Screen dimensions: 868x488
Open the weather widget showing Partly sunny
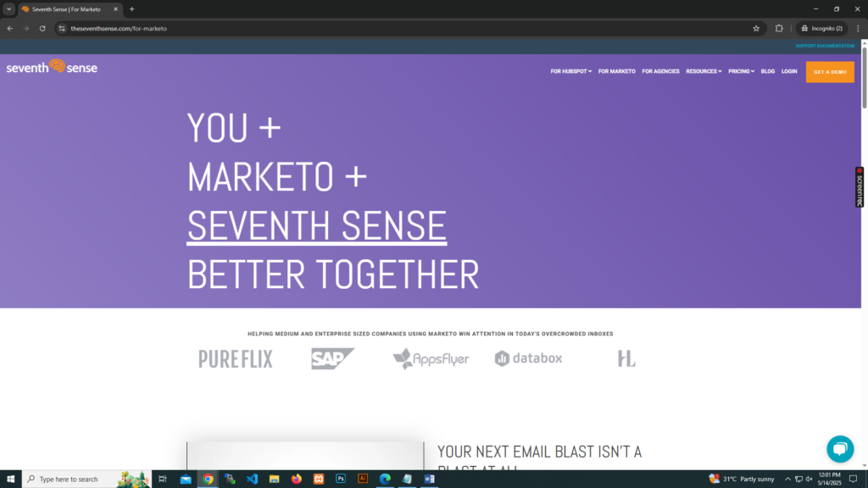tap(742, 480)
